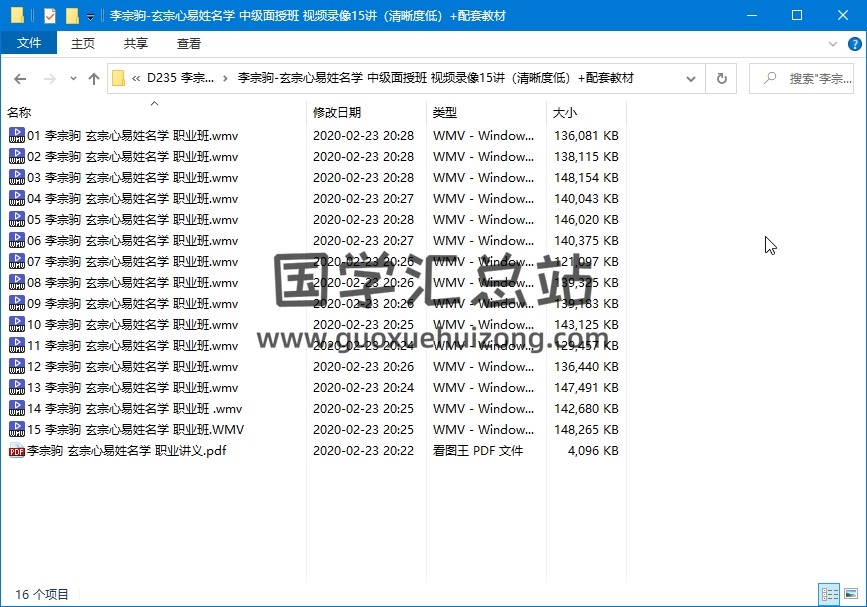
Task: Go back using the Back arrow
Action: pos(20,78)
